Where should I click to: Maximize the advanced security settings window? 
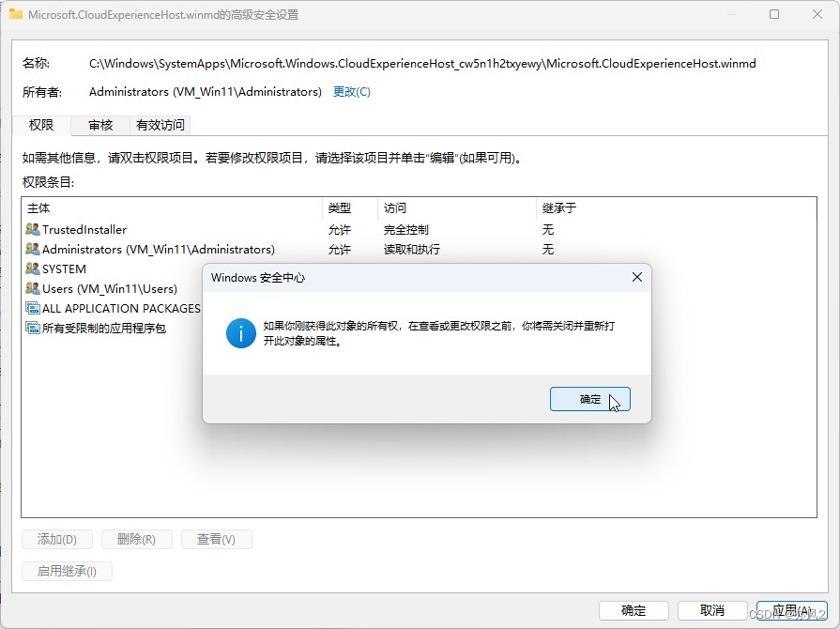(x=774, y=14)
